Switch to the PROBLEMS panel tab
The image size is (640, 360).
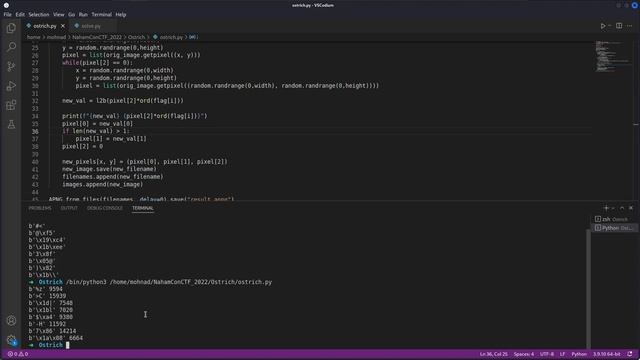pos(40,208)
